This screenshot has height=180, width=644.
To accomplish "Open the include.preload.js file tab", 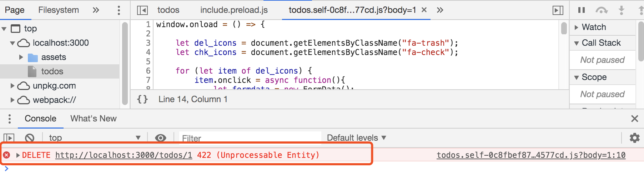I will [x=234, y=10].
